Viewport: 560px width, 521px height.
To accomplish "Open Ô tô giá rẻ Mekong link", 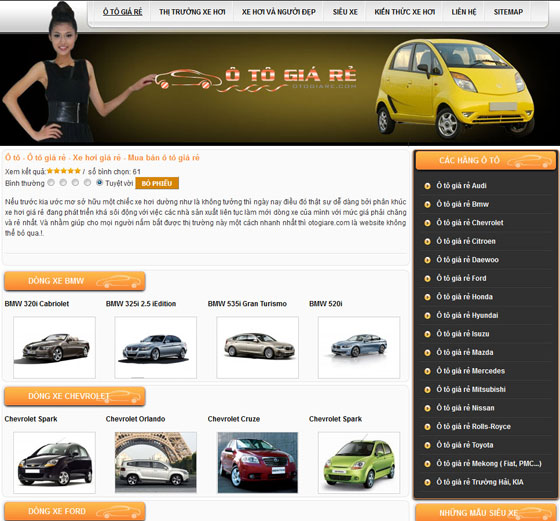I will tap(489, 464).
